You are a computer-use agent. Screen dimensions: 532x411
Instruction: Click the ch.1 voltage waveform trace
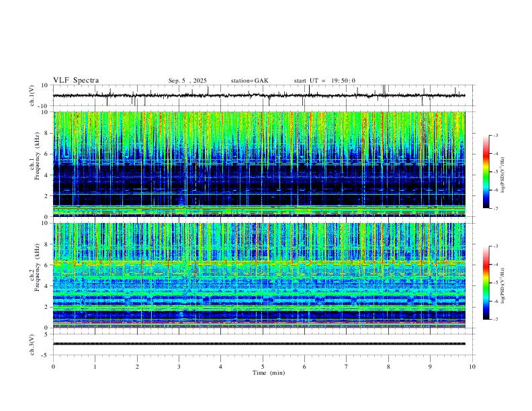coord(259,95)
